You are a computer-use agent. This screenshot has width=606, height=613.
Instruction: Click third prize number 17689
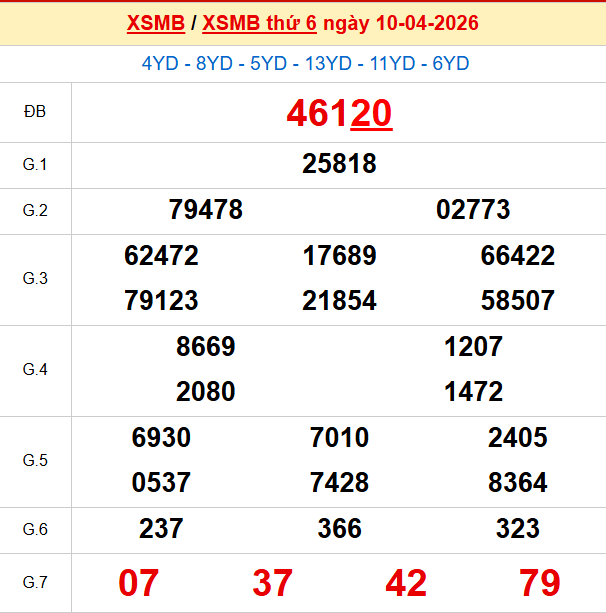click(x=339, y=256)
